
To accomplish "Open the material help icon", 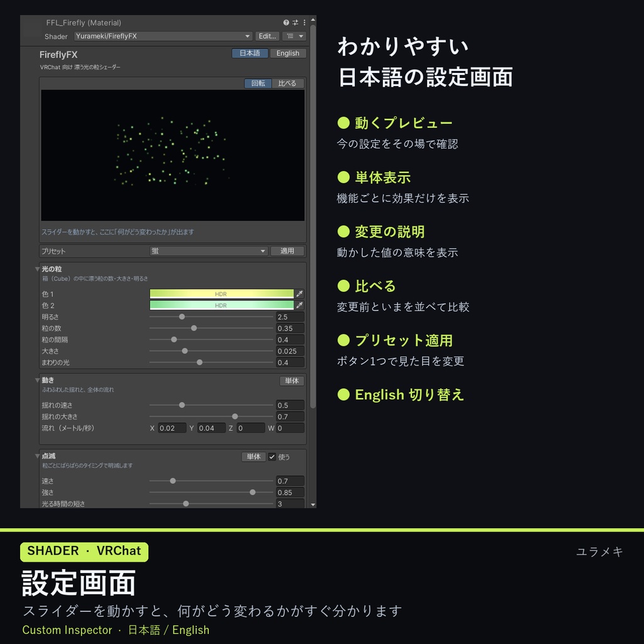I will 286,23.
